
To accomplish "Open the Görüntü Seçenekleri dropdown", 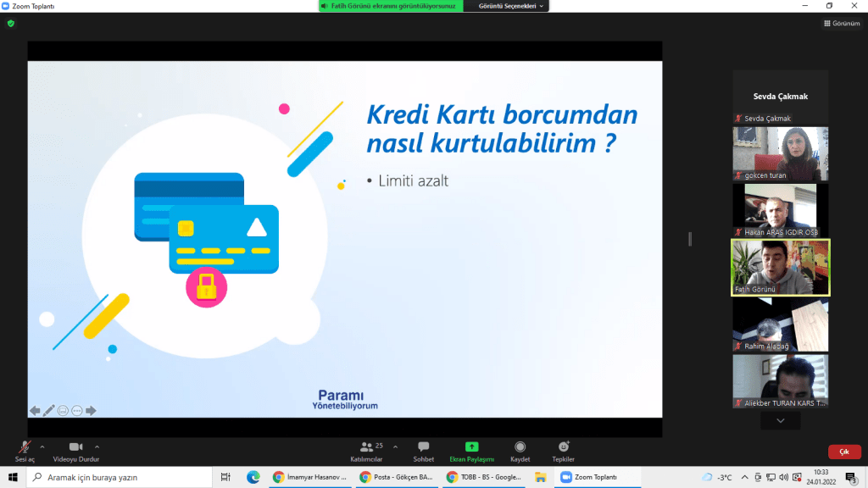I will (x=512, y=6).
